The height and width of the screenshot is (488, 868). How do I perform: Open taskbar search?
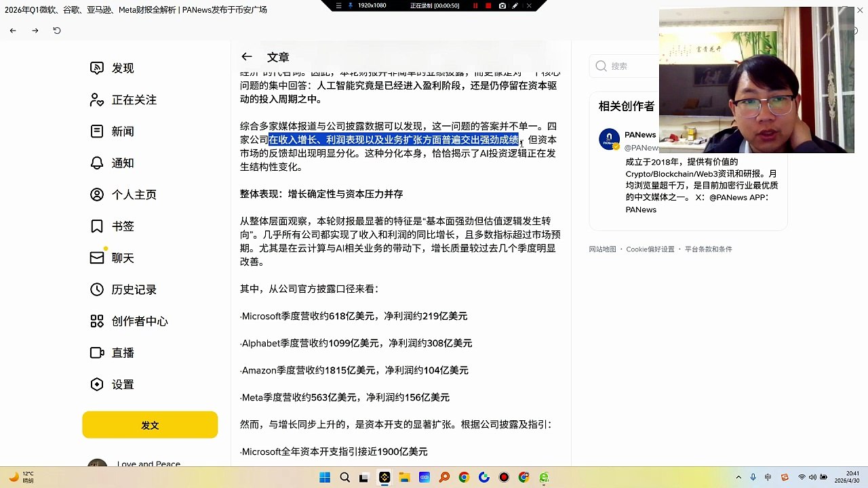pos(344,477)
